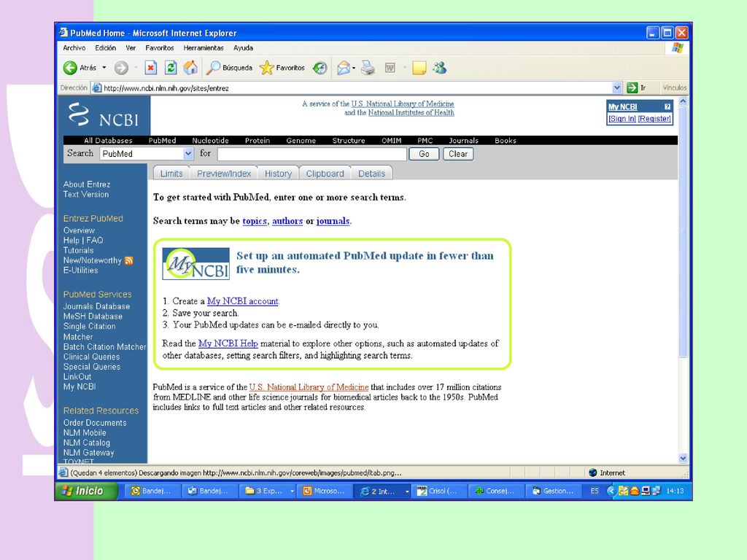This screenshot has height=560, width=747.
Task: Open the My NCBI Help link
Action: pyautogui.click(x=228, y=343)
